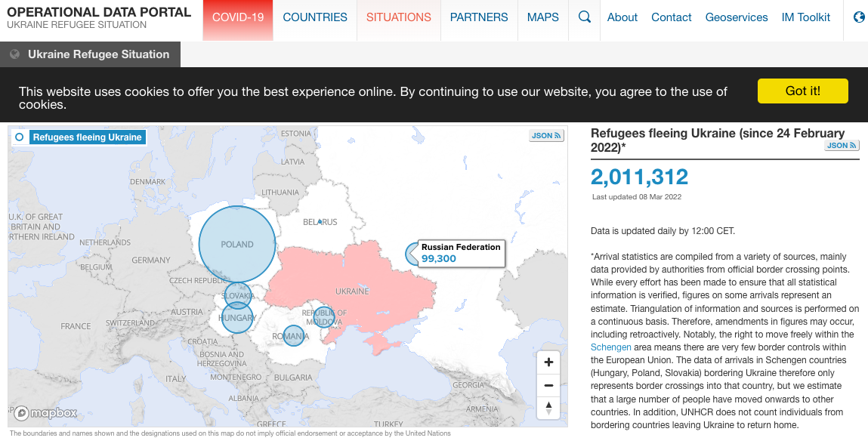Click the Hungary refugee circle
The height and width of the screenshot is (444, 868).
237,319
